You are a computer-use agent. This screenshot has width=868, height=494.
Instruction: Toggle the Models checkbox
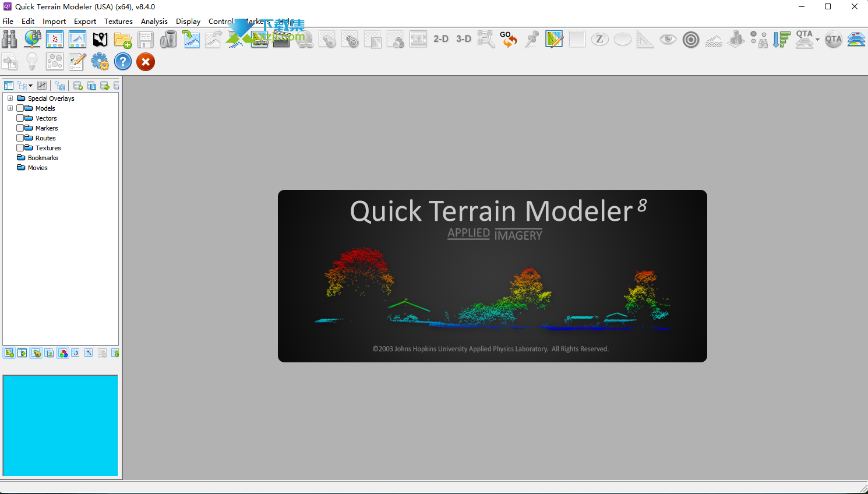20,108
